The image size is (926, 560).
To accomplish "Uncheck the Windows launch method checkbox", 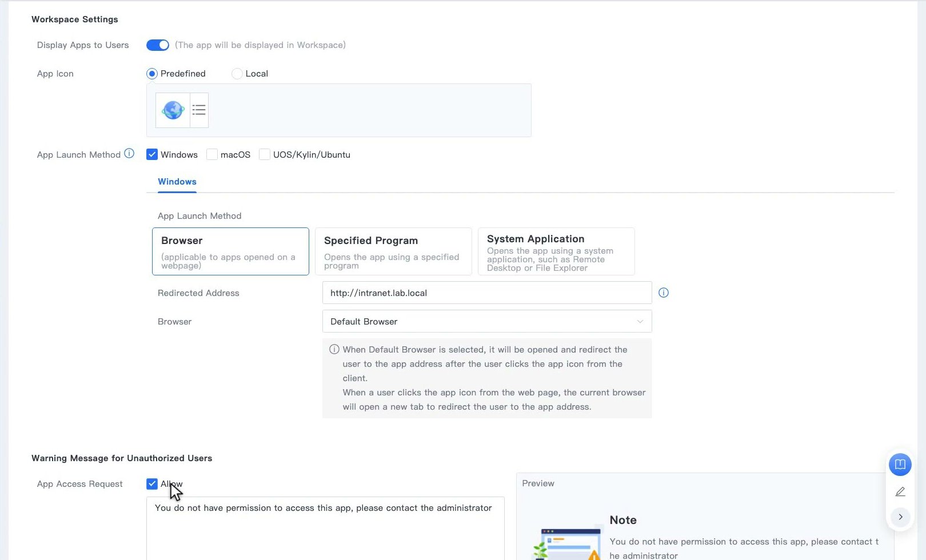I will [x=152, y=154].
